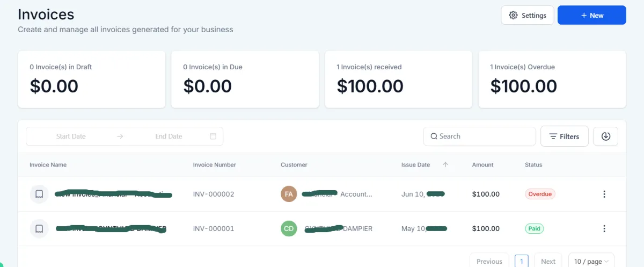Click the Previous page button
Image resolution: width=644 pixels, height=267 pixels.
click(x=489, y=261)
